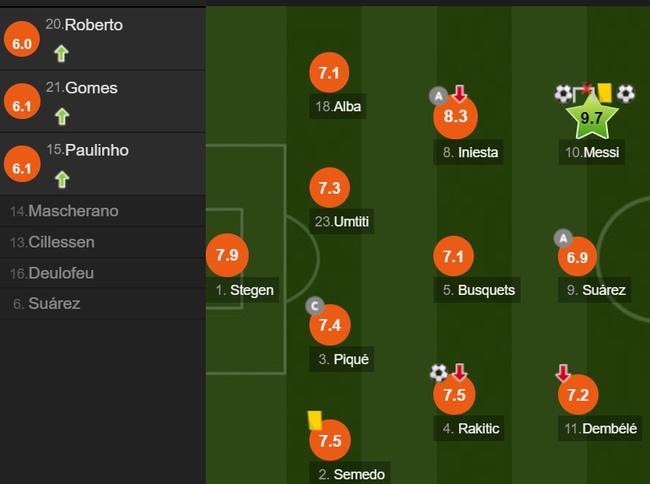The height and width of the screenshot is (484, 650).
Task: Click the yellow card icon above Semedo
Action: (315, 420)
